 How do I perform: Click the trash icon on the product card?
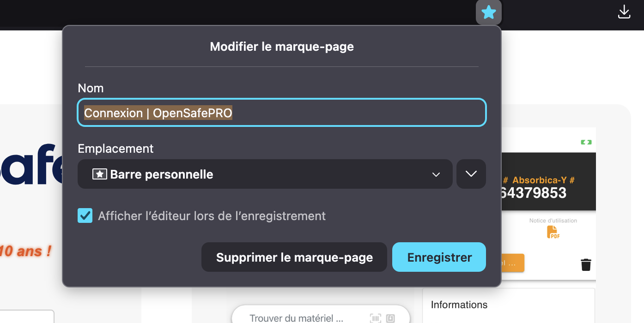[x=586, y=264]
